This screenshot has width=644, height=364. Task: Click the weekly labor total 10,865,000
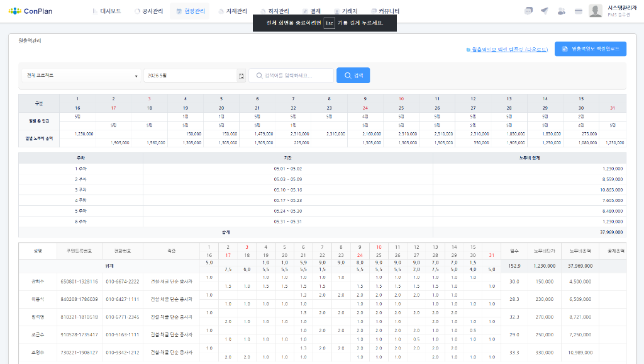(x=611, y=190)
